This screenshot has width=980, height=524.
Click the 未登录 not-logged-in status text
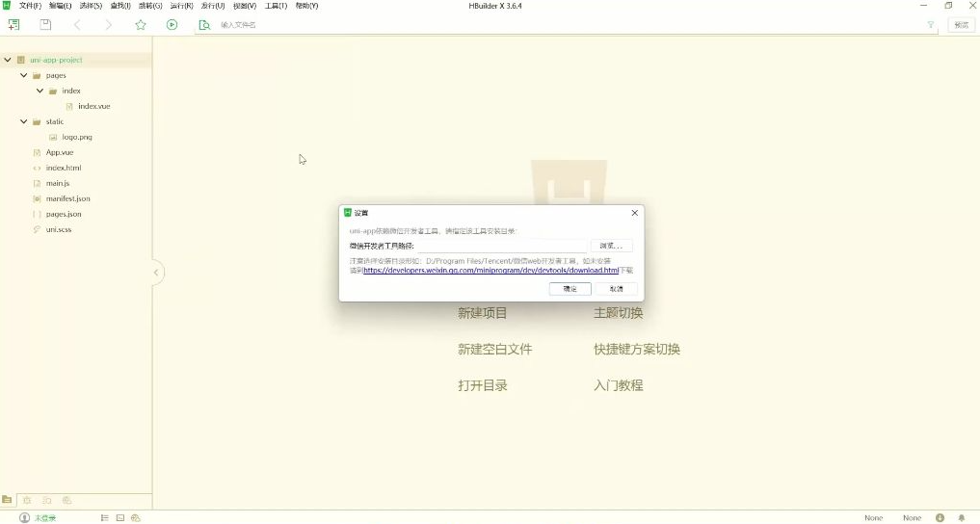point(45,518)
